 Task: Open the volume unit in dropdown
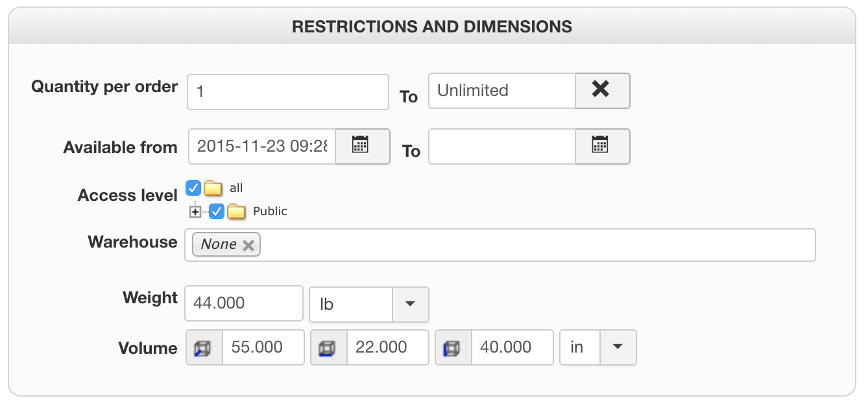pyautogui.click(x=618, y=347)
